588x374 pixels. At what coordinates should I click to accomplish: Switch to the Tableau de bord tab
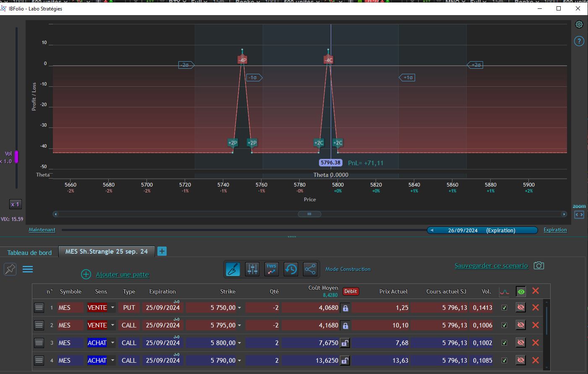tap(29, 252)
